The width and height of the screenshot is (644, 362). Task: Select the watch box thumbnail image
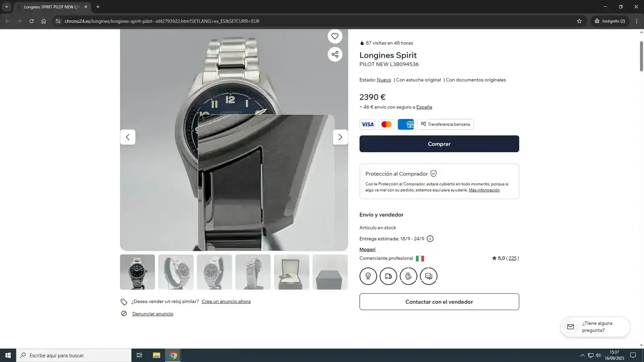point(291,272)
